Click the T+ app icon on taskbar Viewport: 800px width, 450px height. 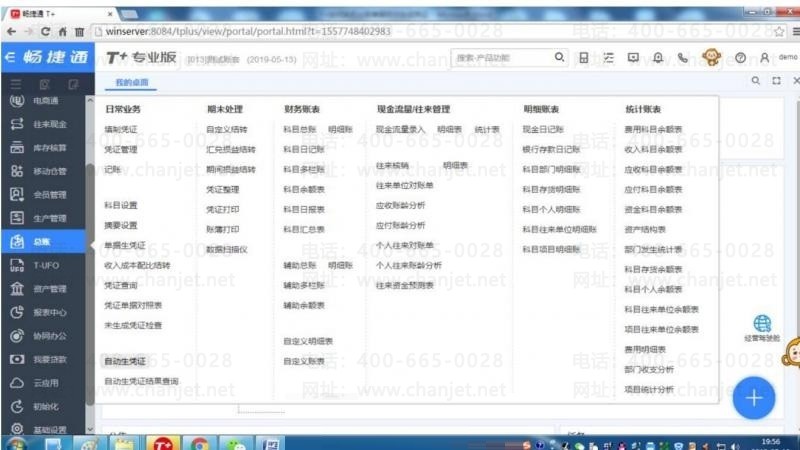coord(163,444)
